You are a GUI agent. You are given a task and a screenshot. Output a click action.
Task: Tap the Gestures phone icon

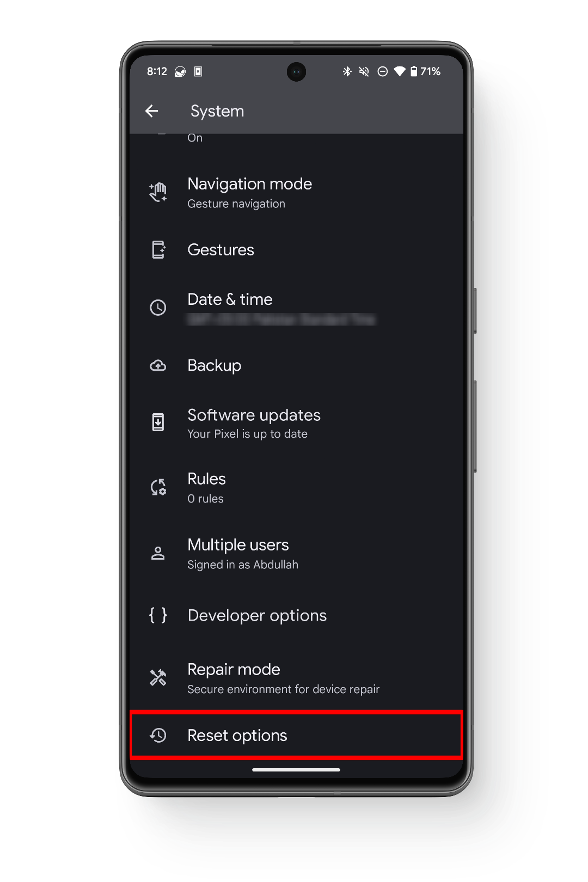(x=158, y=250)
